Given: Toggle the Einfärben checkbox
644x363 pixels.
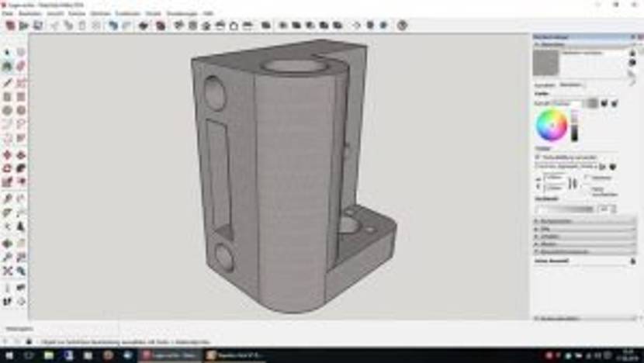Looking at the screenshot, I should 587,178.
